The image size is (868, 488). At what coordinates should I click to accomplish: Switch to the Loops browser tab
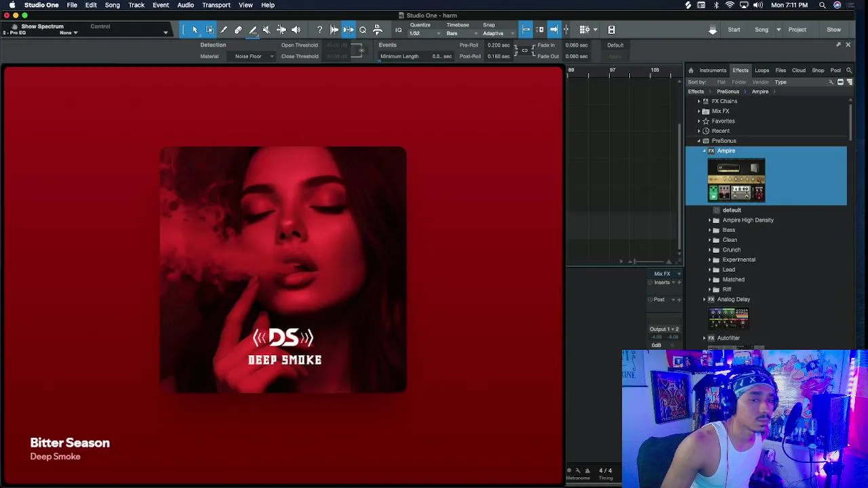(762, 70)
